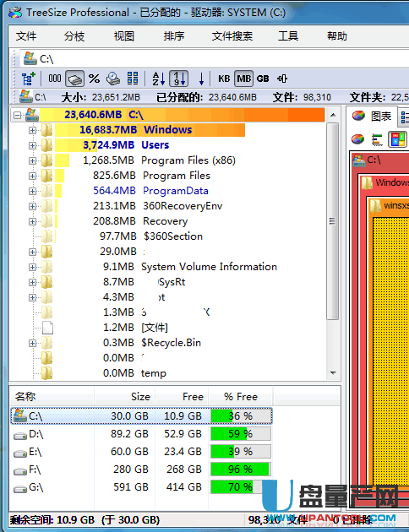
Task: Select the G:\ drive in drive list
Action: [x=142, y=487]
